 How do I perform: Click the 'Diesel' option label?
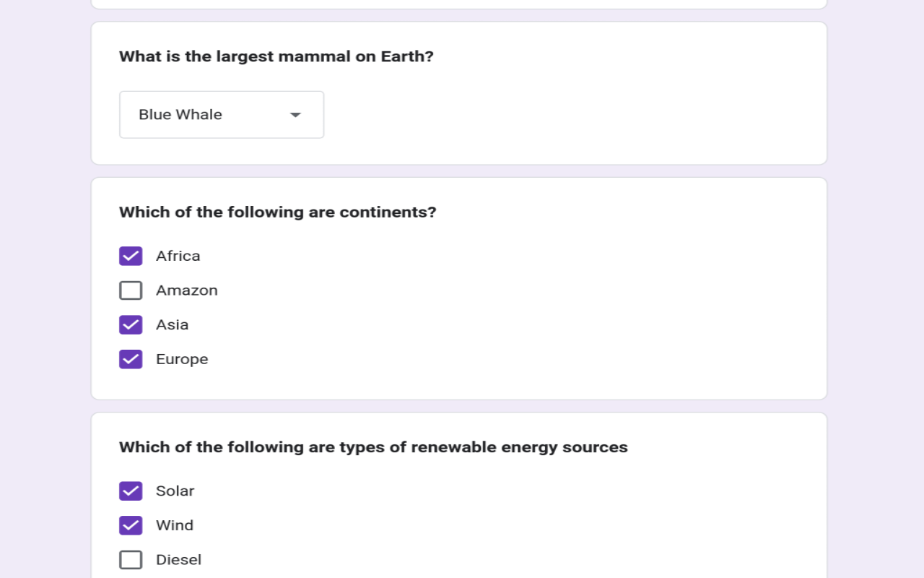coord(179,560)
